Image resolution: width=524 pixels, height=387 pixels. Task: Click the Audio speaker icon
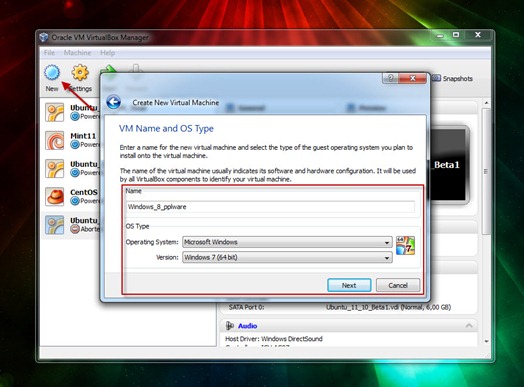[x=230, y=326]
